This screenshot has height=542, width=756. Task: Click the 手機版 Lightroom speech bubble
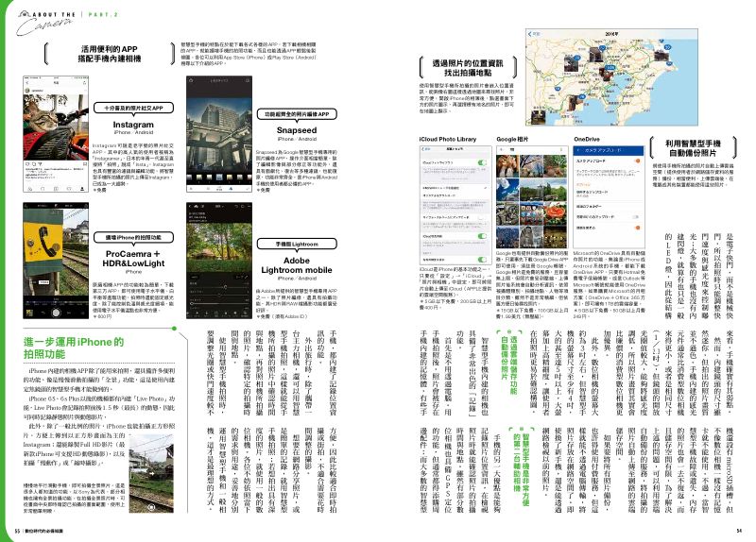click(x=297, y=245)
